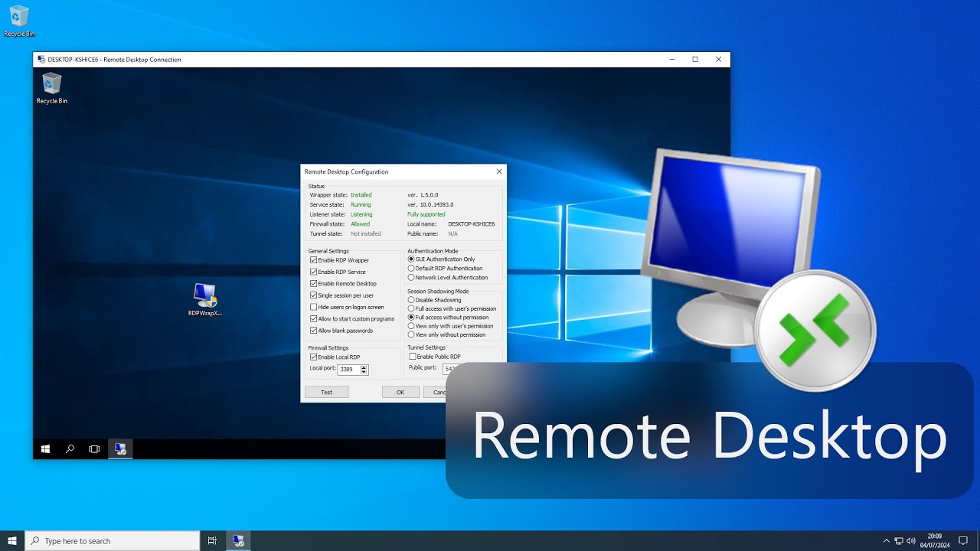The width and height of the screenshot is (980, 551).
Task: Toggle Enable Local RDP checkbox
Action: coord(313,357)
